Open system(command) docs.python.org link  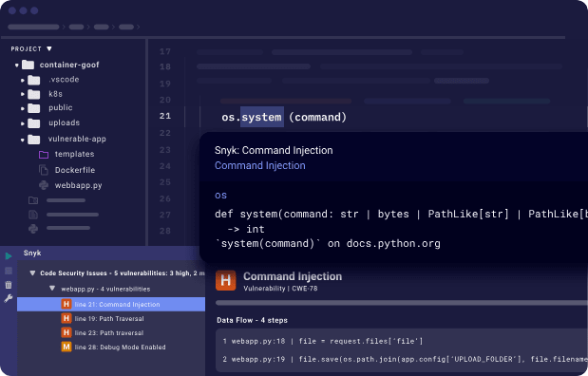[x=328, y=244]
